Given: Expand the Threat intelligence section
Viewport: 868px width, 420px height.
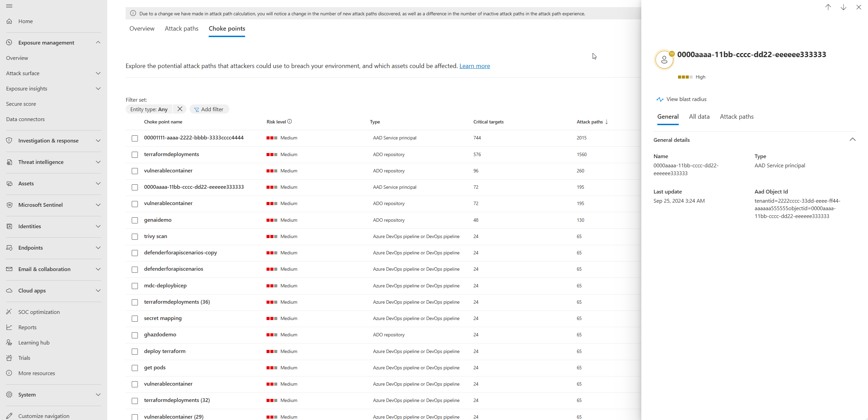Looking at the screenshot, I should pyautogui.click(x=98, y=162).
